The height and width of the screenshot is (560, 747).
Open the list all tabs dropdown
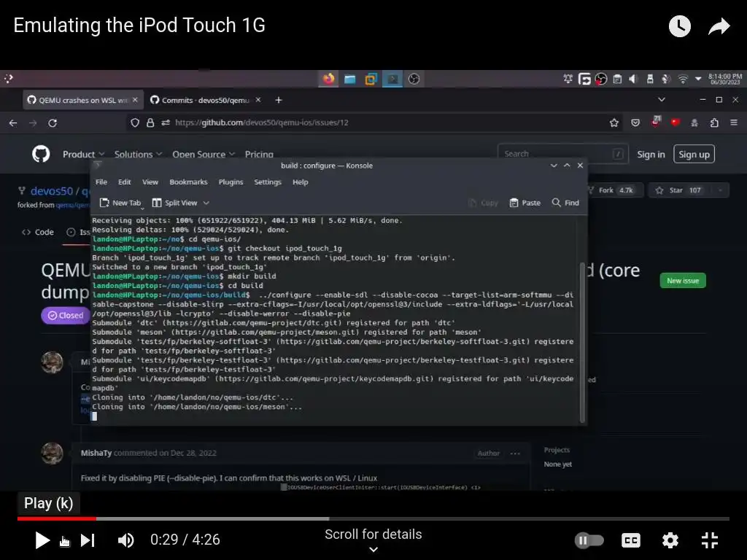pyautogui.click(x=661, y=99)
